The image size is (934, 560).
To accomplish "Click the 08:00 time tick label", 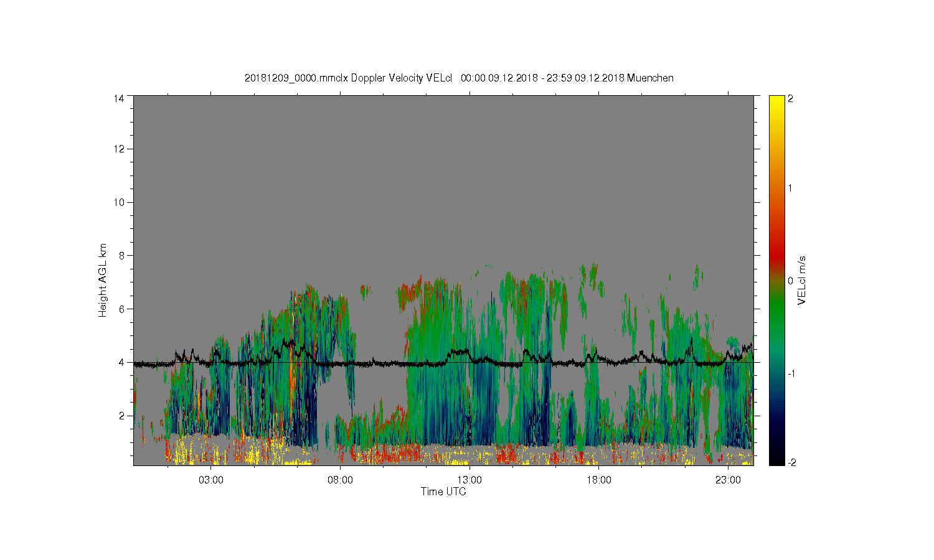I will pyautogui.click(x=341, y=480).
